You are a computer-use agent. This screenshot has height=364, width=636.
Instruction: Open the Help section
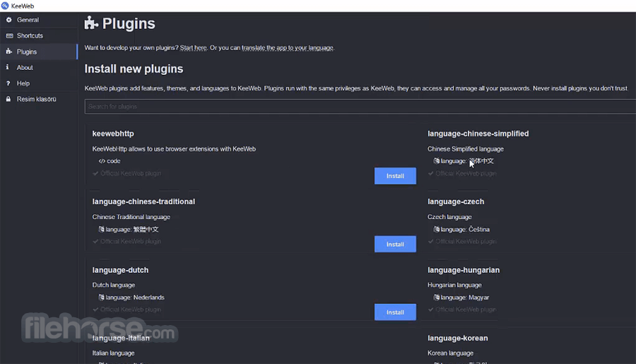(x=39, y=83)
